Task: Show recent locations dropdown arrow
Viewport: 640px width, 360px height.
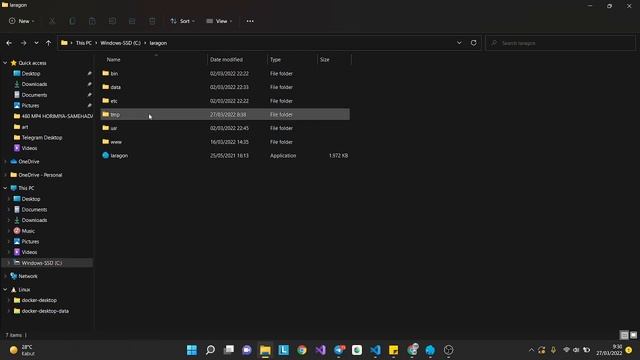Action: [x=36, y=43]
